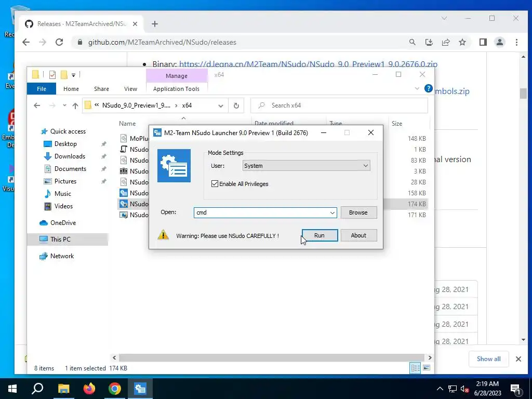This screenshot has height=399, width=532.
Task: Bookmark this page with star icon
Action: (462, 43)
